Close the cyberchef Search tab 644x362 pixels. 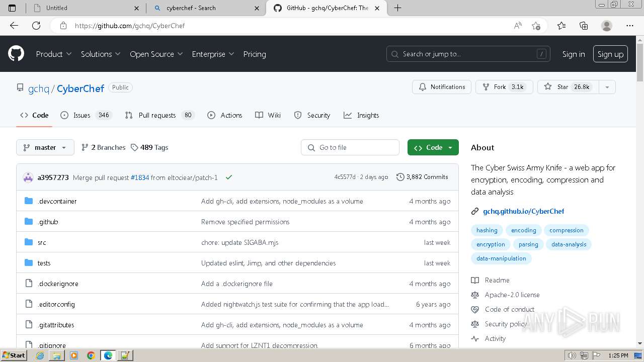[257, 8]
